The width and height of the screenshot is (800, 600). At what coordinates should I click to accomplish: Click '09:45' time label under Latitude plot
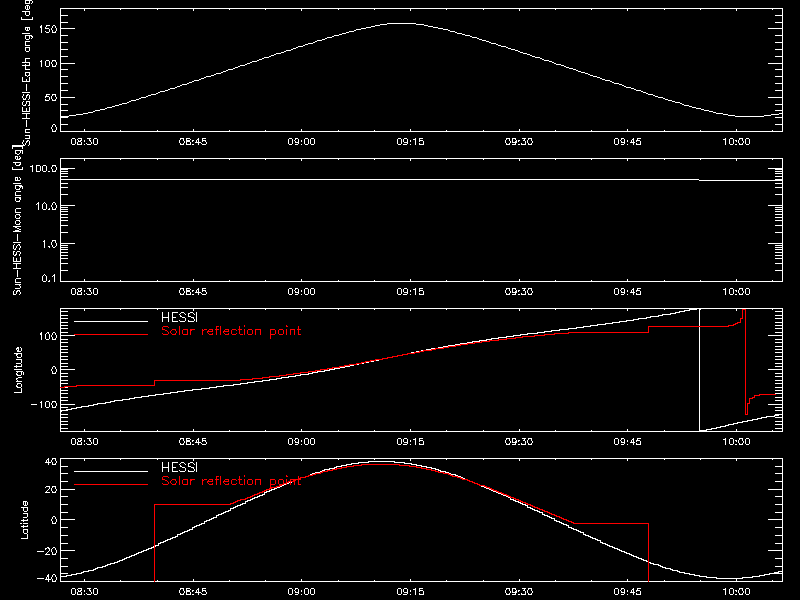pyautogui.click(x=628, y=592)
